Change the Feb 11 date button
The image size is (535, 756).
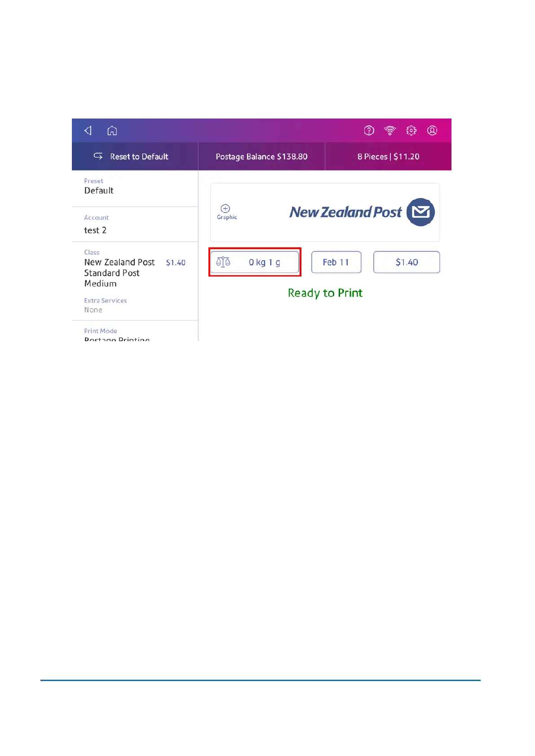click(336, 262)
